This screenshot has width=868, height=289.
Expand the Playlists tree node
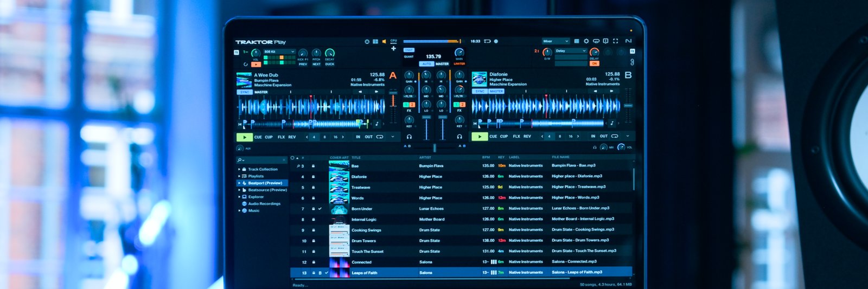[x=239, y=176]
